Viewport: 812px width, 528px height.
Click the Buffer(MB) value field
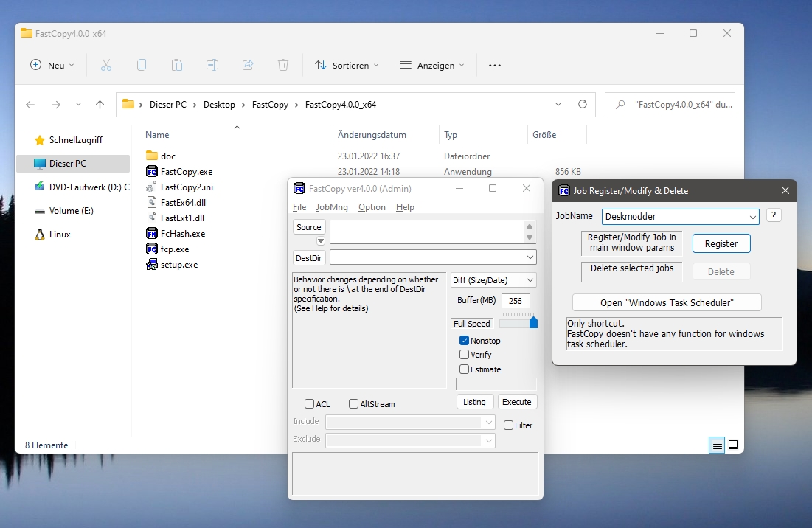[x=516, y=301]
